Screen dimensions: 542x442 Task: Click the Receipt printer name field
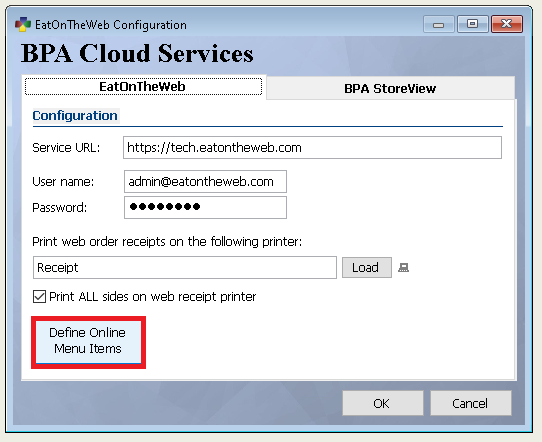point(185,267)
